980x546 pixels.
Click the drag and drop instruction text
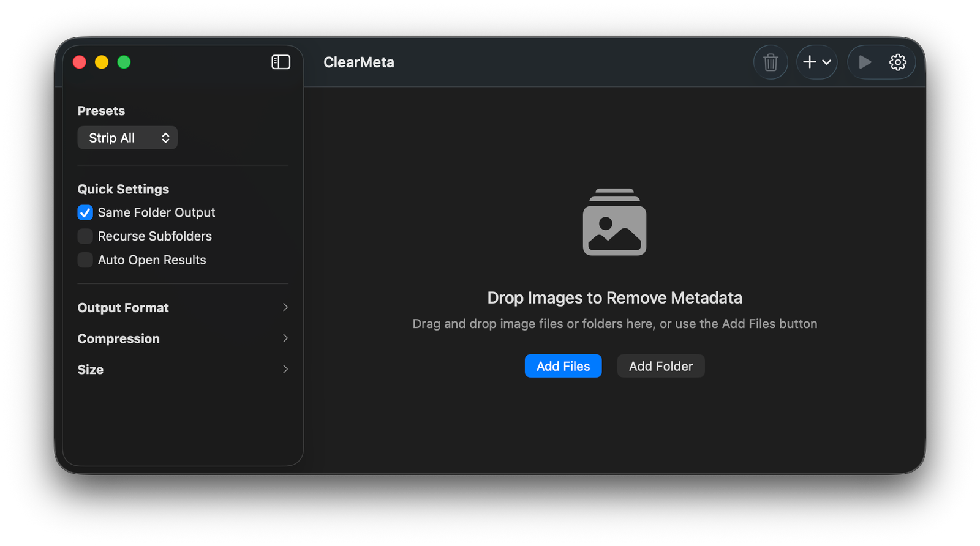click(614, 324)
